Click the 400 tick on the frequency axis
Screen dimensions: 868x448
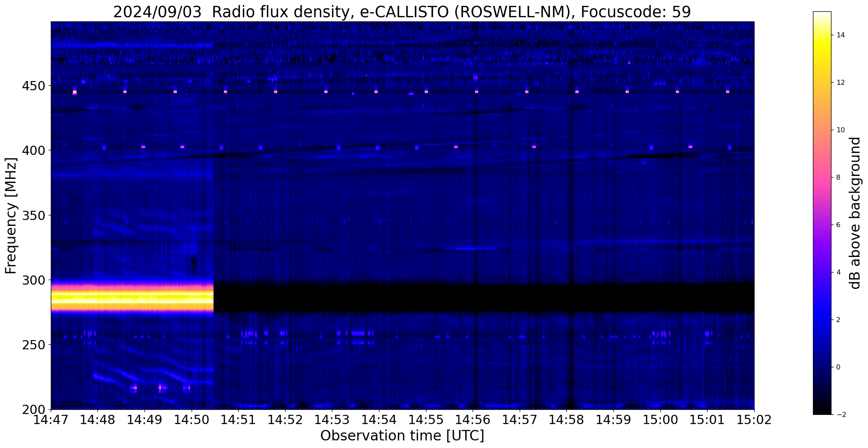pos(33,150)
